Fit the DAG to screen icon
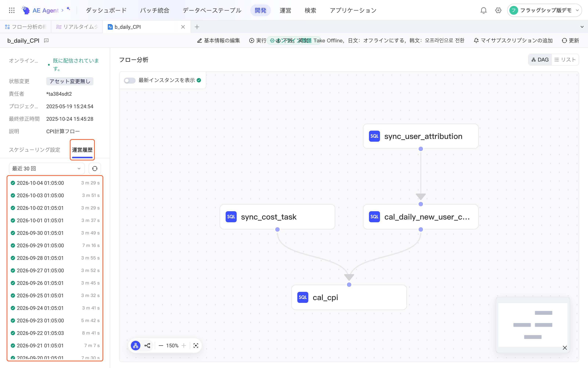This screenshot has height=368, width=588. tap(196, 346)
